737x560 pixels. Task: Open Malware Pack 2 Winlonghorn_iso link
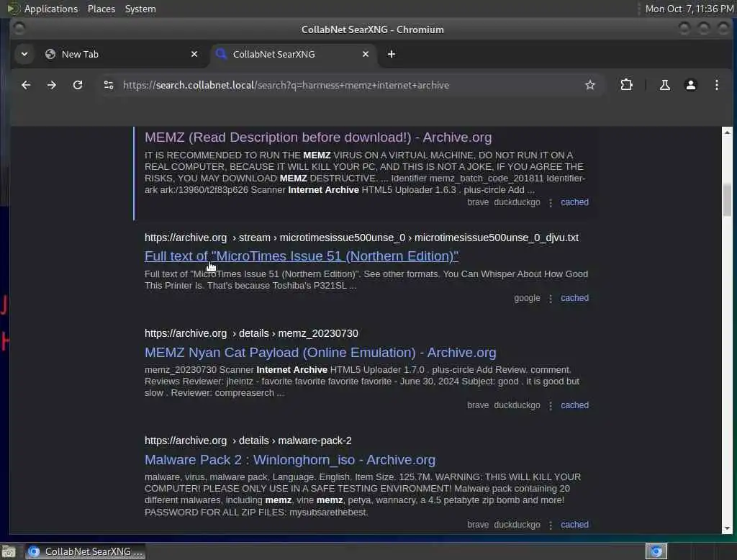point(289,460)
